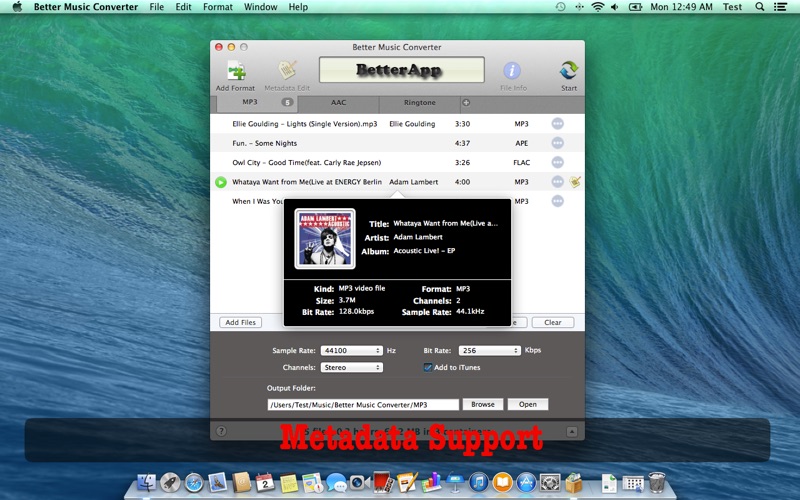This screenshot has width=800, height=500.
Task: Click the menu bar clock Mon 12:49 AM
Action: [681, 7]
